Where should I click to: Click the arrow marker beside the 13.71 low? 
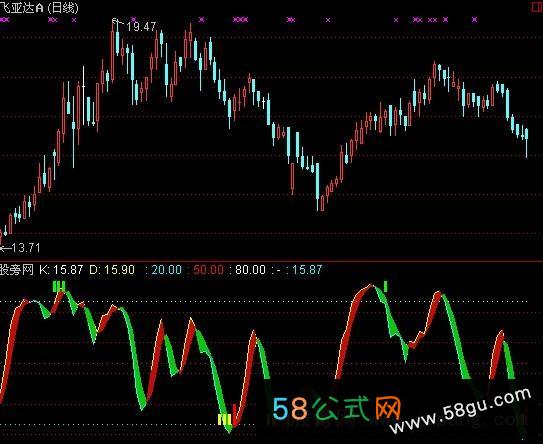point(5,248)
